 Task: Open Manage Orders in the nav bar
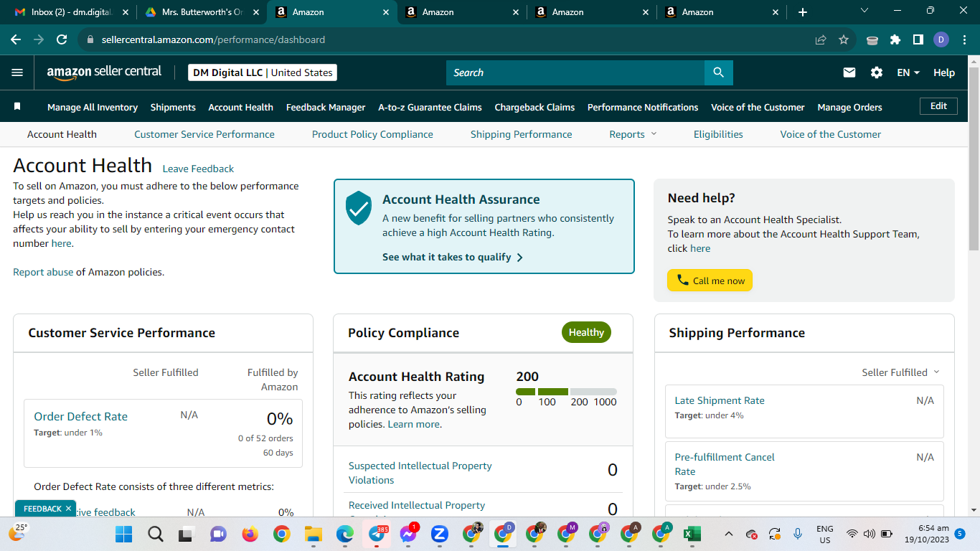(x=849, y=107)
